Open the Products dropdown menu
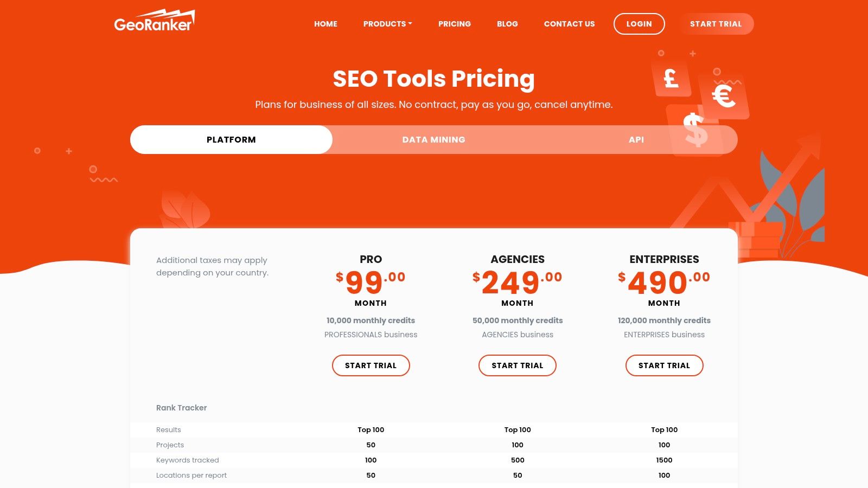The image size is (868, 488). [x=387, y=24]
